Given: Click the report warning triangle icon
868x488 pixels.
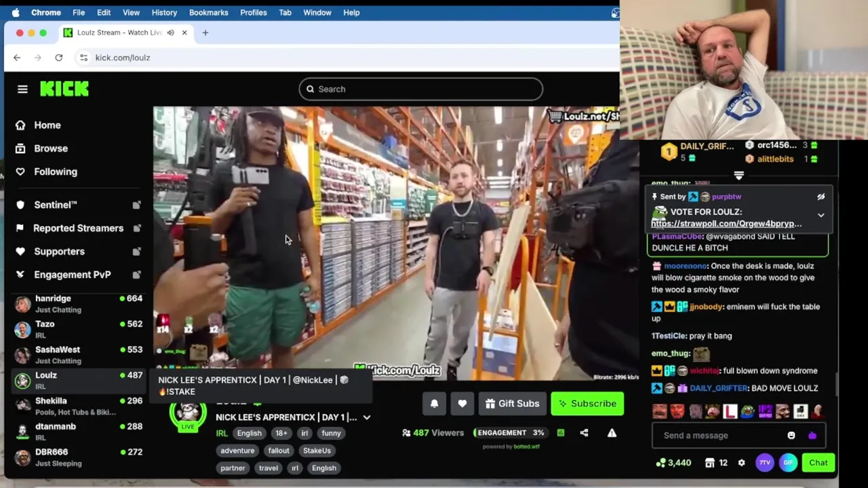Looking at the screenshot, I should [x=612, y=432].
